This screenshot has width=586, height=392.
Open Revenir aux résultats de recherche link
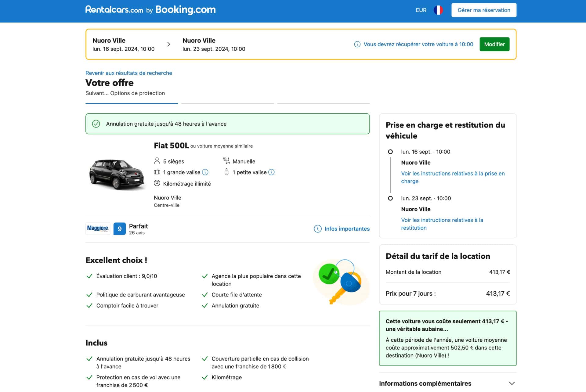(129, 73)
